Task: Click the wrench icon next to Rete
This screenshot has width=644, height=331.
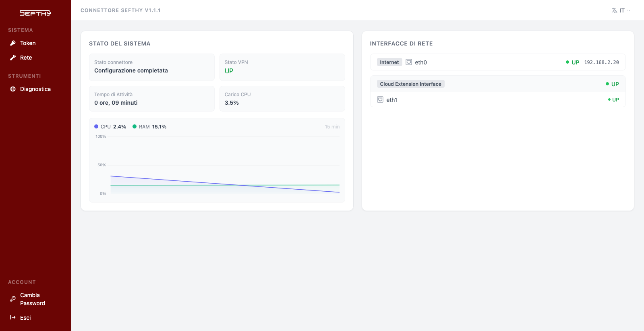Action: [x=13, y=58]
